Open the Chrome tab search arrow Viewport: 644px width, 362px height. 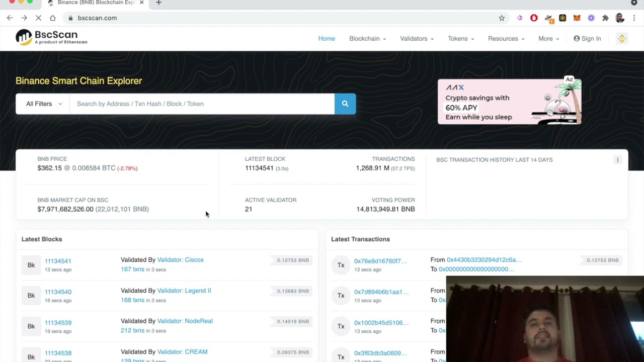[634, 3]
